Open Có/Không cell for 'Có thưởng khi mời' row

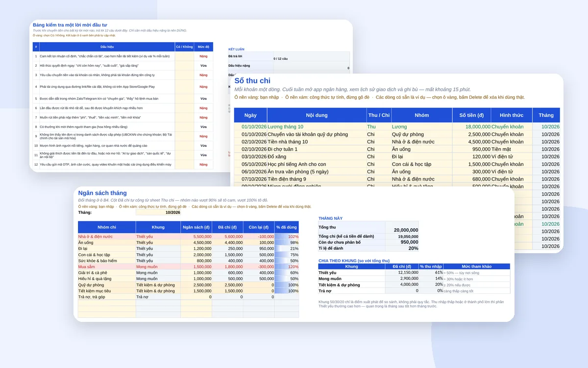[184, 127]
